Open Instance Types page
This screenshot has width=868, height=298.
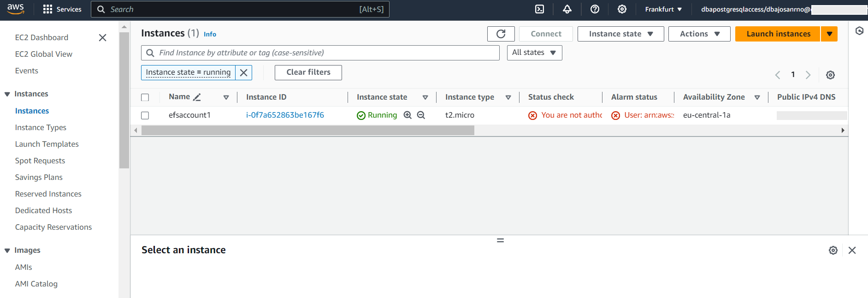[x=41, y=127]
